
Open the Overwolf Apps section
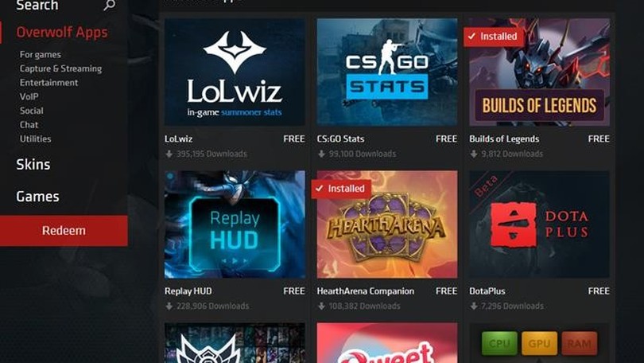62,33
